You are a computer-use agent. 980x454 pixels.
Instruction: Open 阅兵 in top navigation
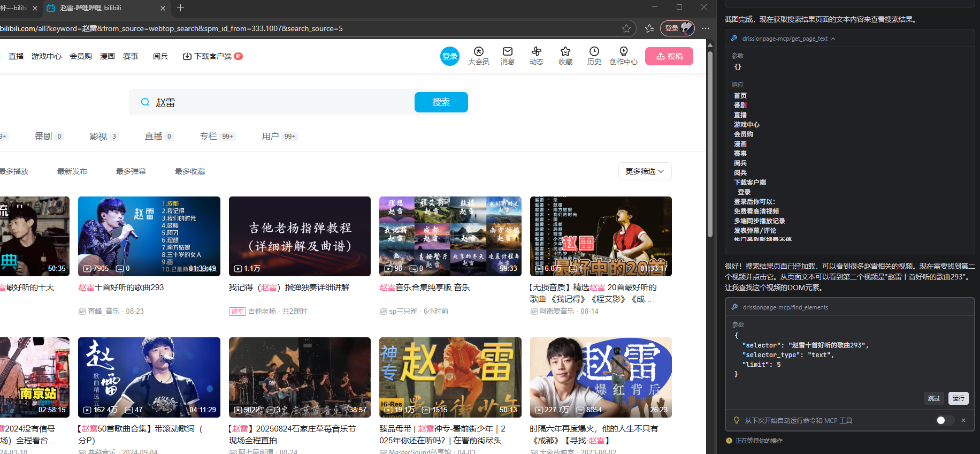[x=160, y=56]
